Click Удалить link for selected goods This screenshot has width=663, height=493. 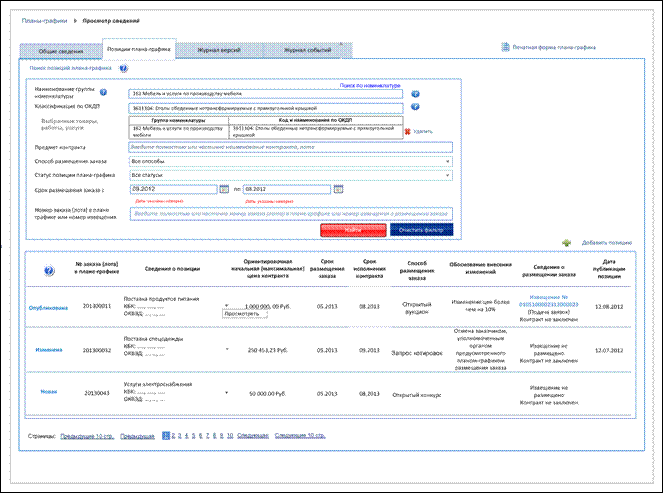point(422,131)
